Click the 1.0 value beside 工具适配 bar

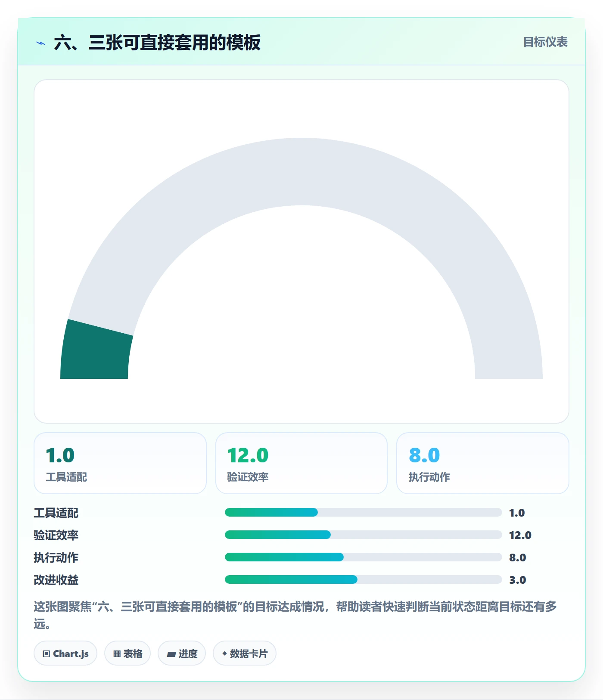coord(517,513)
